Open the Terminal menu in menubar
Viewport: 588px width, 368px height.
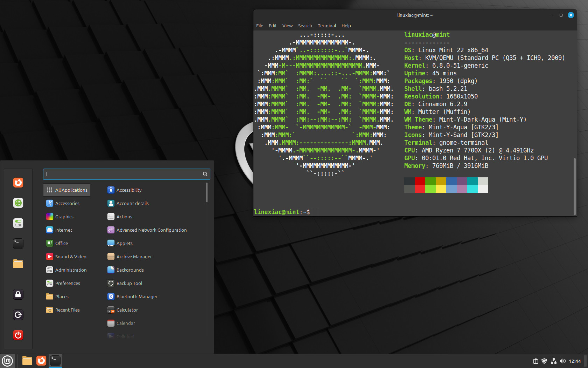tap(327, 26)
